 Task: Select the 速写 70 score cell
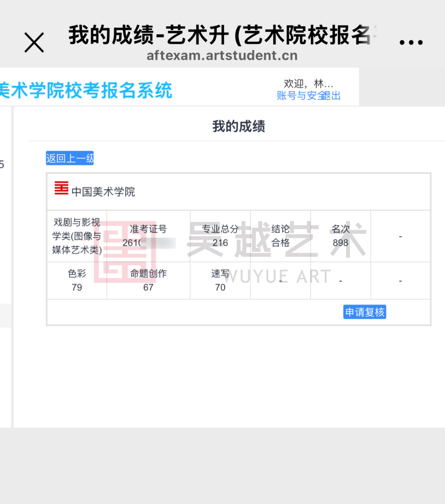(220, 280)
